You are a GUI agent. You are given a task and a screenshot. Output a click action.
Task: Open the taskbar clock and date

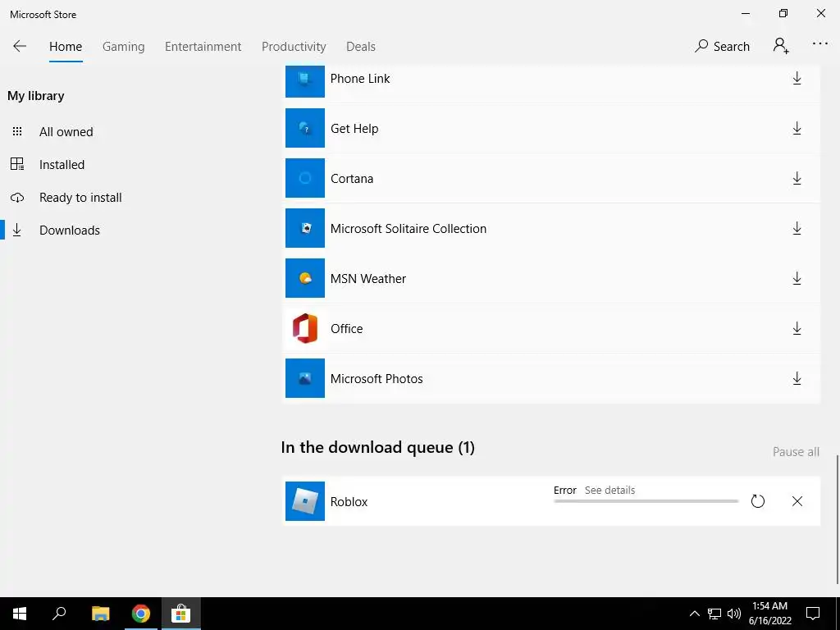point(769,614)
